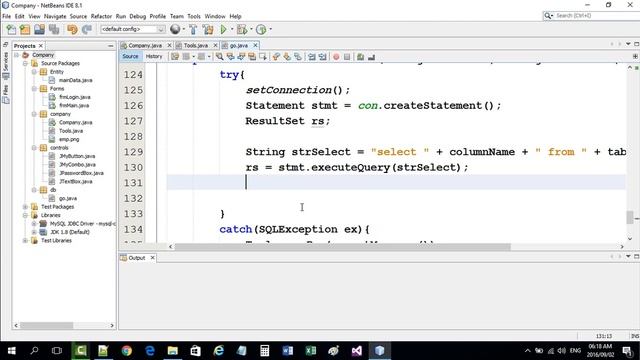
Task: Close the Output panel tab
Action: (152, 258)
